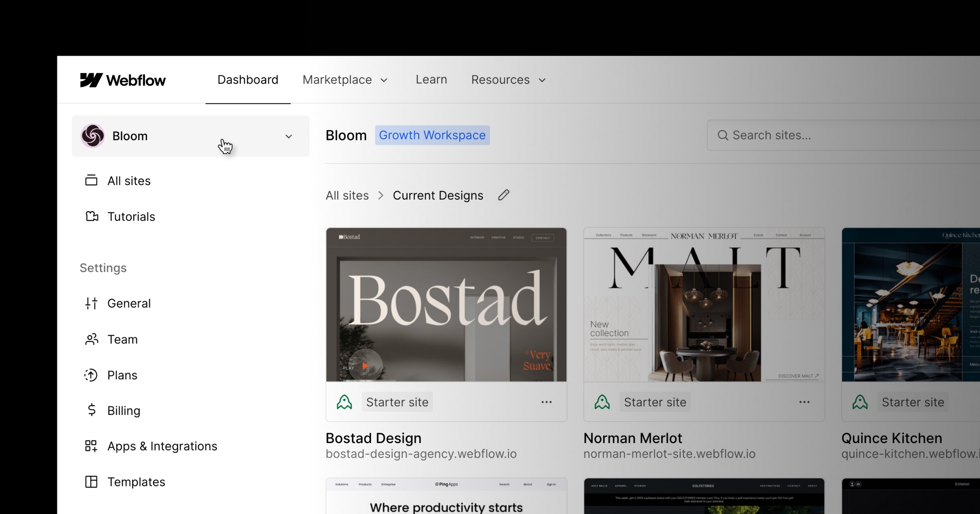The width and height of the screenshot is (980, 514).
Task: Click the rocket icon on Bostad Design card
Action: 344,402
